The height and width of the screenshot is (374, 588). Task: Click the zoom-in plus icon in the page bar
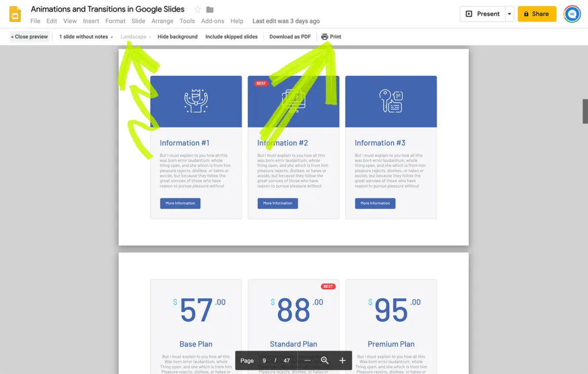pyautogui.click(x=342, y=360)
